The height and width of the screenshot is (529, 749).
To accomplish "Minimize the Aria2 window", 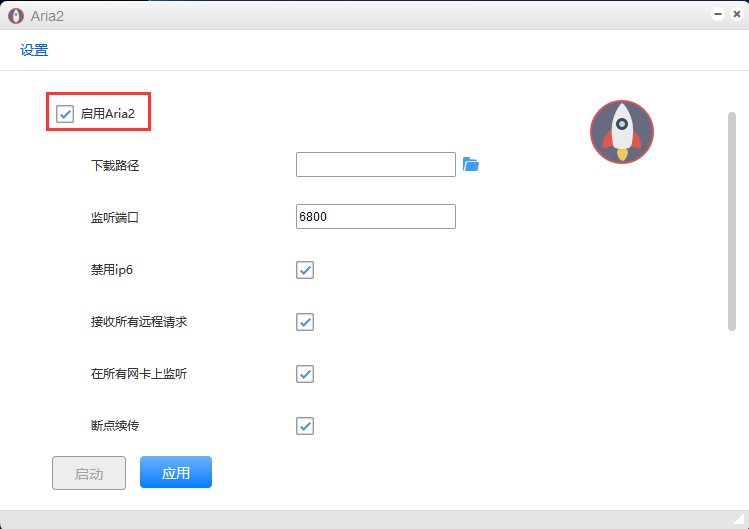I will tap(719, 15).
